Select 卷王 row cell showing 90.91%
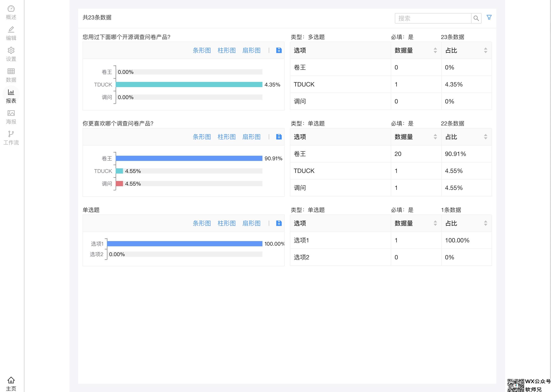Screen dimensions: 551x392 click(x=466, y=154)
